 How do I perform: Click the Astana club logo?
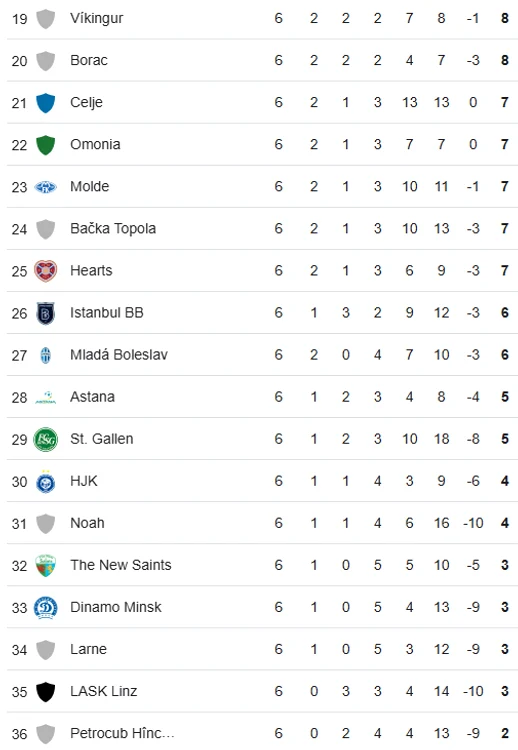point(45,398)
